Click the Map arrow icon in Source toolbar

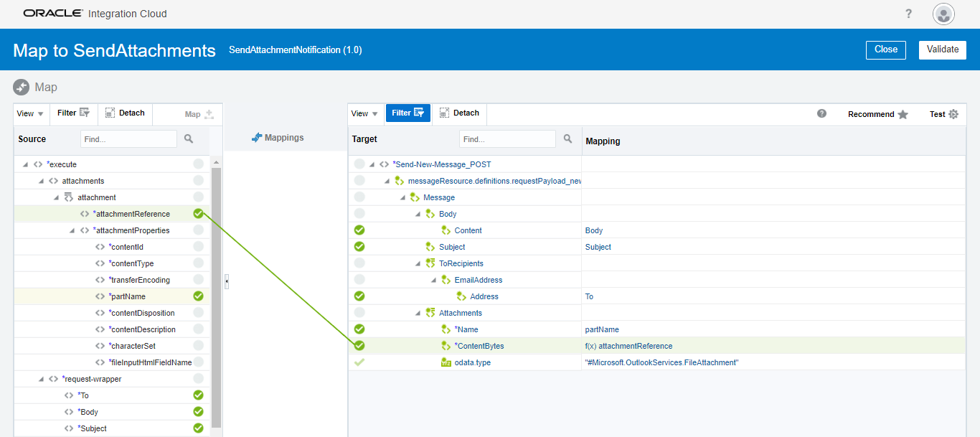tap(209, 114)
